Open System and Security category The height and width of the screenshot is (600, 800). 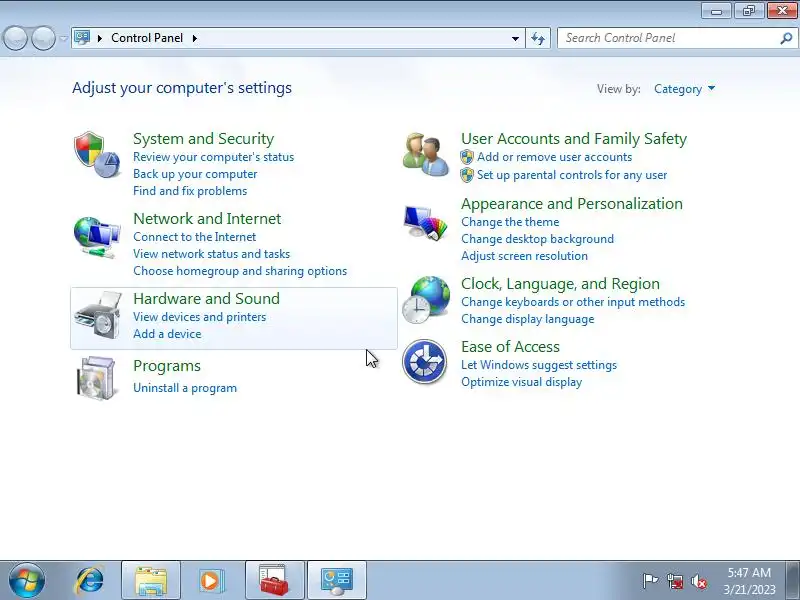(204, 139)
